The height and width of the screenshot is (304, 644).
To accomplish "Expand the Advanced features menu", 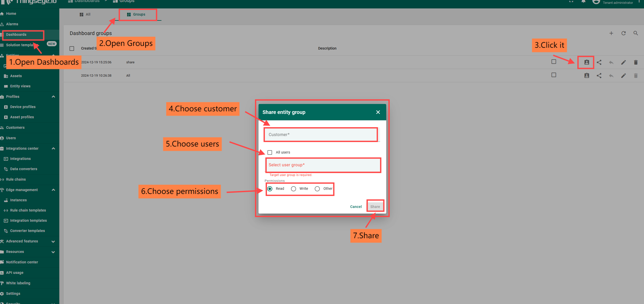I will [53, 241].
